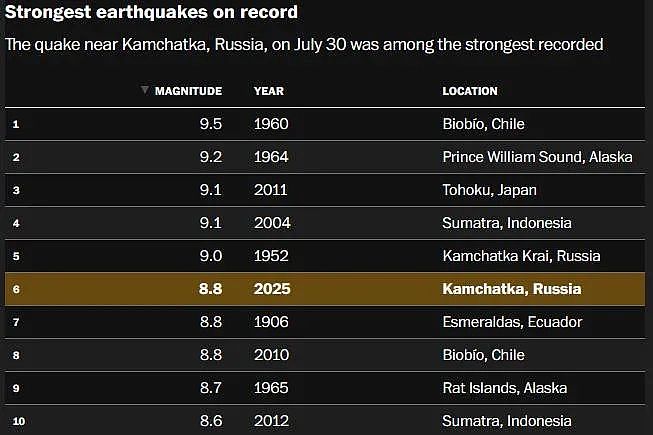653x435 pixels.
Task: Click the 2012 Sumatra, Indonesia row
Action: tap(325, 420)
